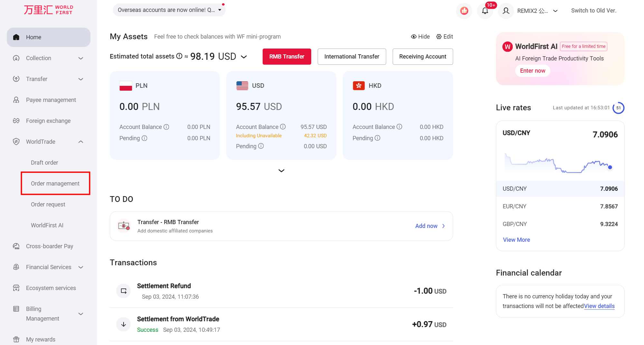The width and height of the screenshot is (644, 345).
Task: Open Payee management from the sidebar
Action: (51, 100)
